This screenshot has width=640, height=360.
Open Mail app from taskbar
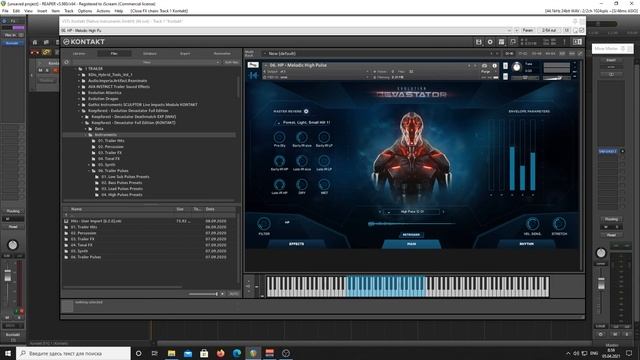(x=188, y=353)
